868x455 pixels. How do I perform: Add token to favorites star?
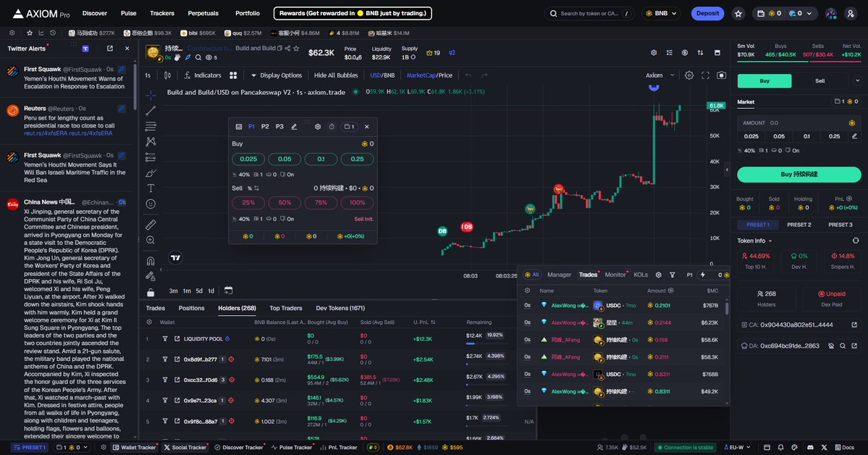296,49
